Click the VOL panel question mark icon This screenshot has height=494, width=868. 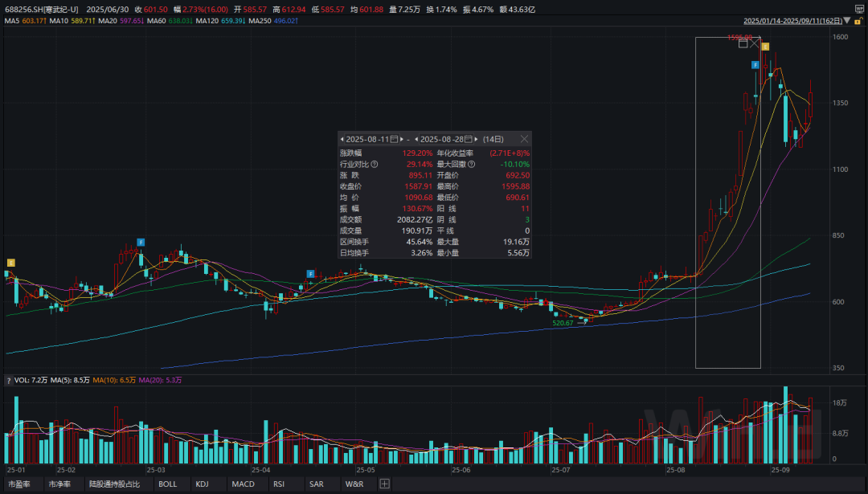[x=9, y=380]
